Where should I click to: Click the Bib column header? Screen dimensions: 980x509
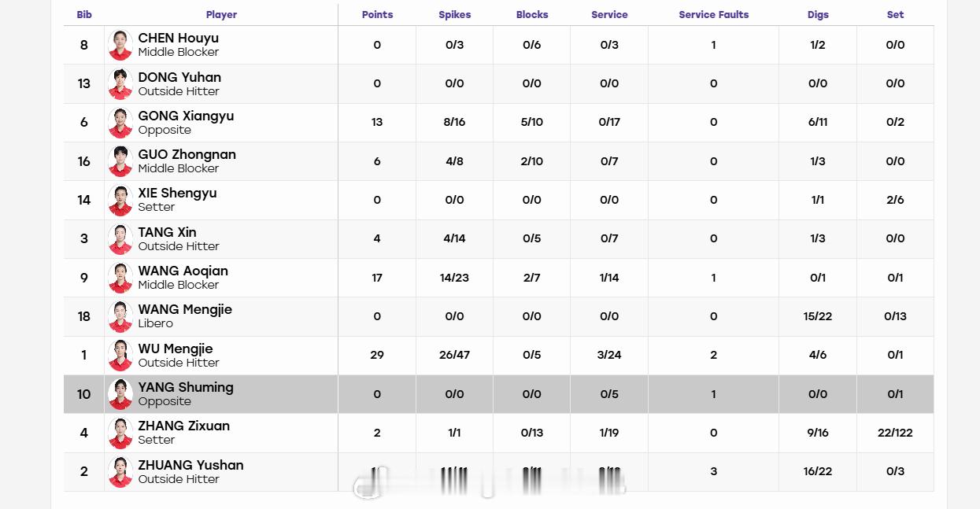tap(84, 15)
